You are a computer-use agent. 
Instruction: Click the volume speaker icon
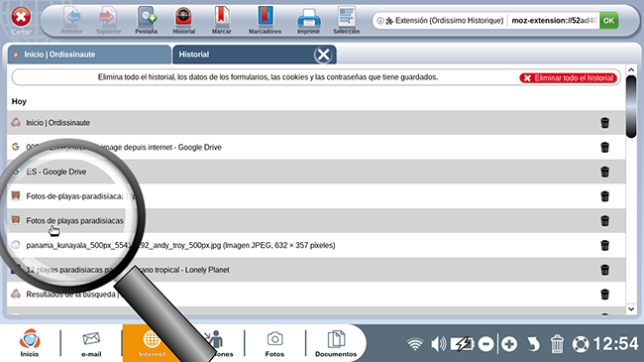pyautogui.click(x=438, y=344)
